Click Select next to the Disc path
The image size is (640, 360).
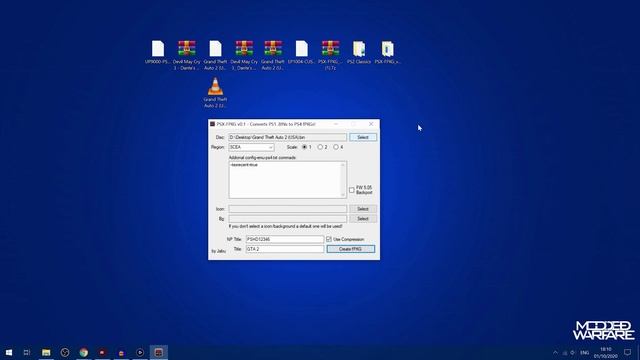click(x=363, y=138)
